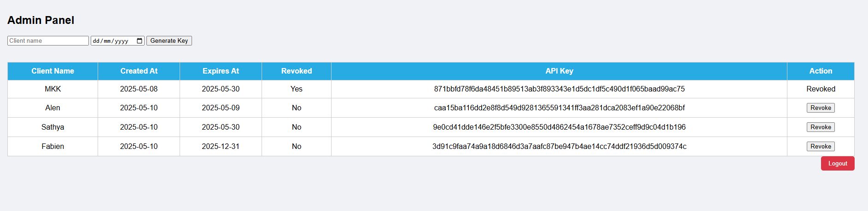
Task: Generate a new API key
Action: pyautogui.click(x=169, y=41)
